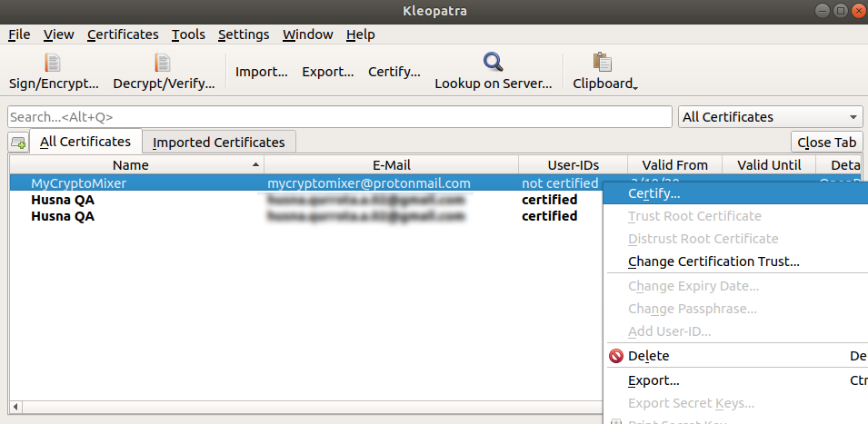
Task: Switch to the Imported Certificates tab
Action: point(219,143)
